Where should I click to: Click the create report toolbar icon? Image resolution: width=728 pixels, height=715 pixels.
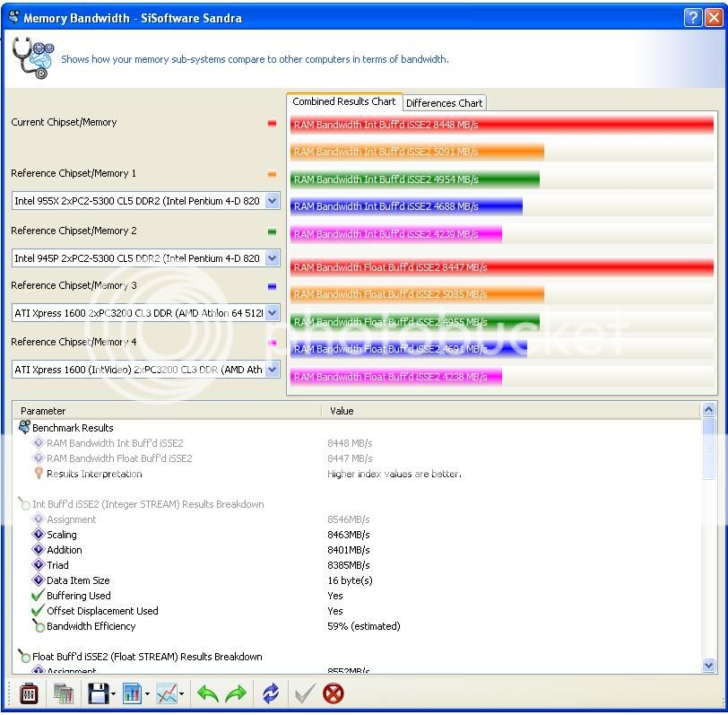click(63, 693)
